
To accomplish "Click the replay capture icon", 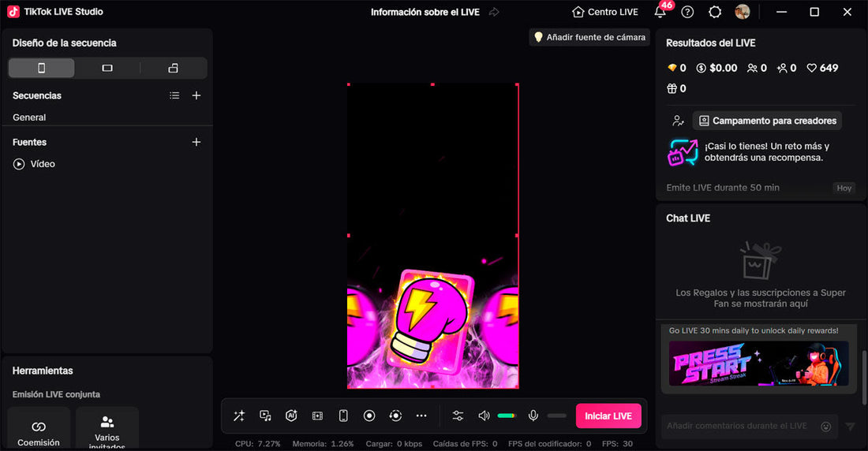I will click(x=395, y=416).
